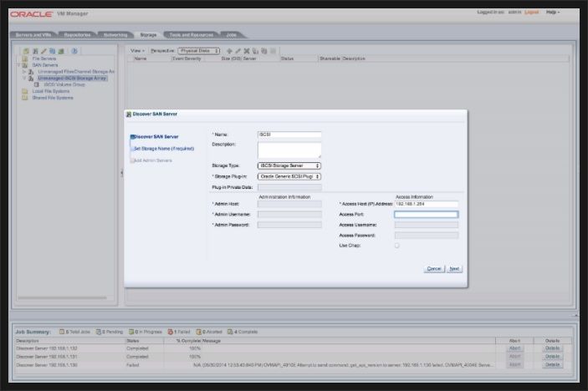Click Abort for Discover Server 192.168.1.132
This screenshot has height=391, width=588.
point(514,348)
